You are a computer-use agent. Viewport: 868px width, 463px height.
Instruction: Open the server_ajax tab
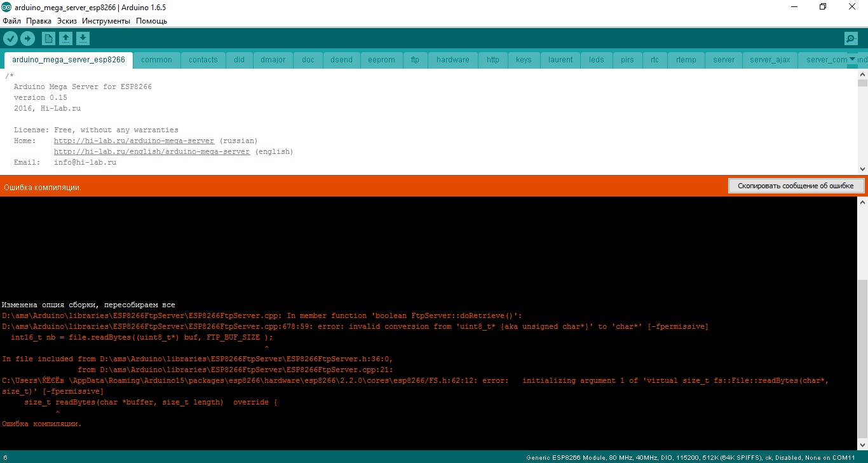tap(770, 60)
